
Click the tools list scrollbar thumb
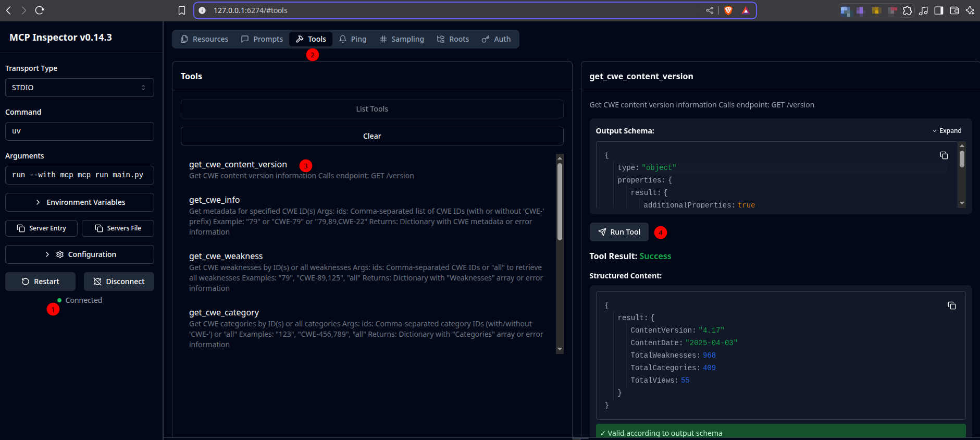[x=560, y=202]
